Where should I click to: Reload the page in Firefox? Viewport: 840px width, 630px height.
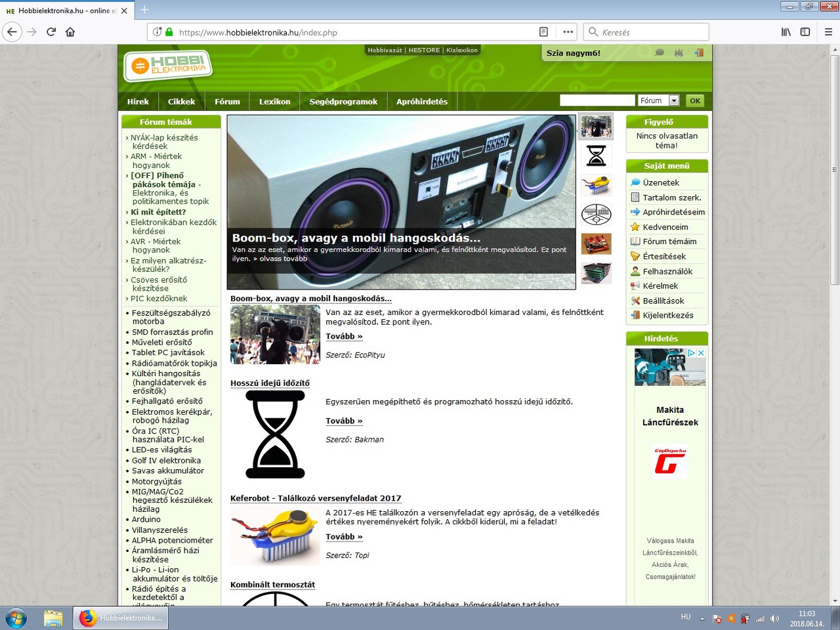tap(51, 31)
